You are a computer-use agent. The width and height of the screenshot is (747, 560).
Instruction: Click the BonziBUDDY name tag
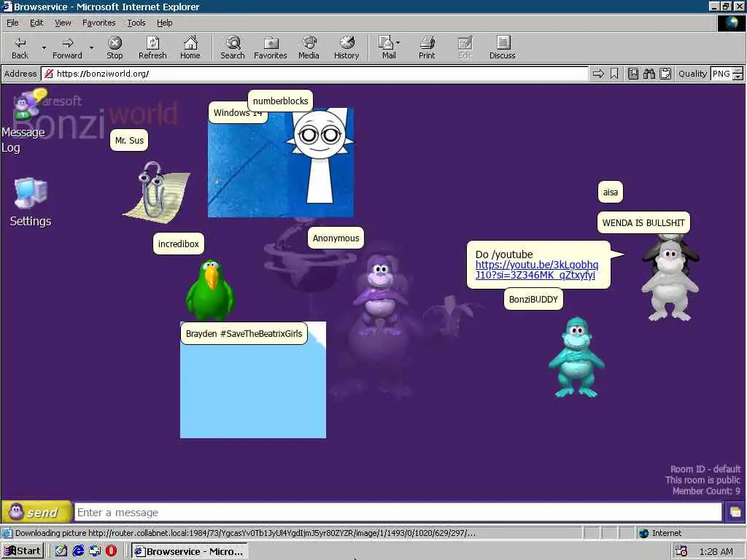[x=533, y=300]
